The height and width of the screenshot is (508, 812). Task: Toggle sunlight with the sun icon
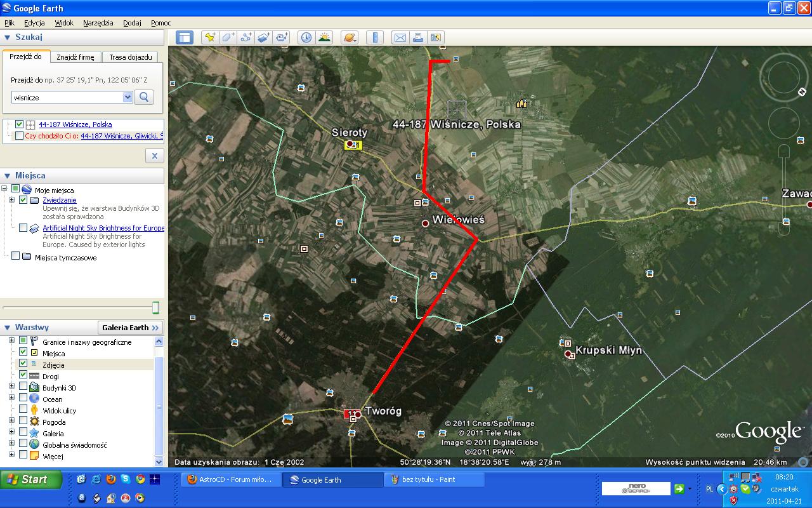click(324, 37)
